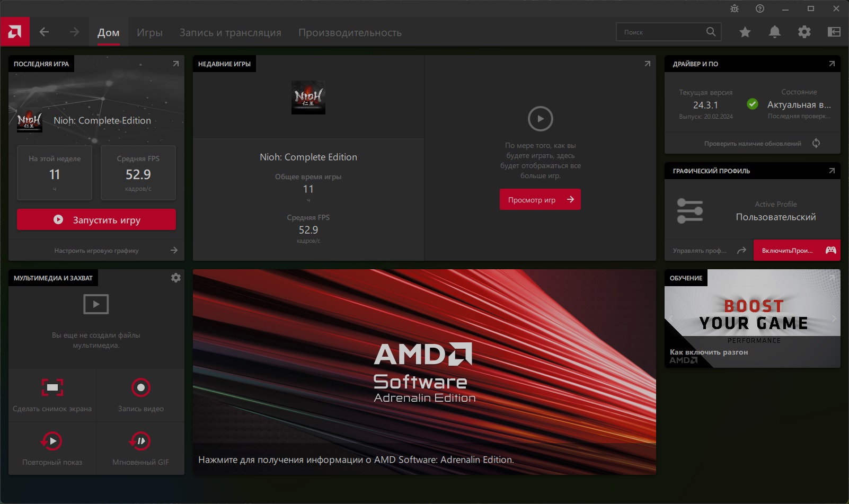This screenshot has height=504, width=849.
Task: Expand the Обучение panel arrow
Action: tap(832, 278)
